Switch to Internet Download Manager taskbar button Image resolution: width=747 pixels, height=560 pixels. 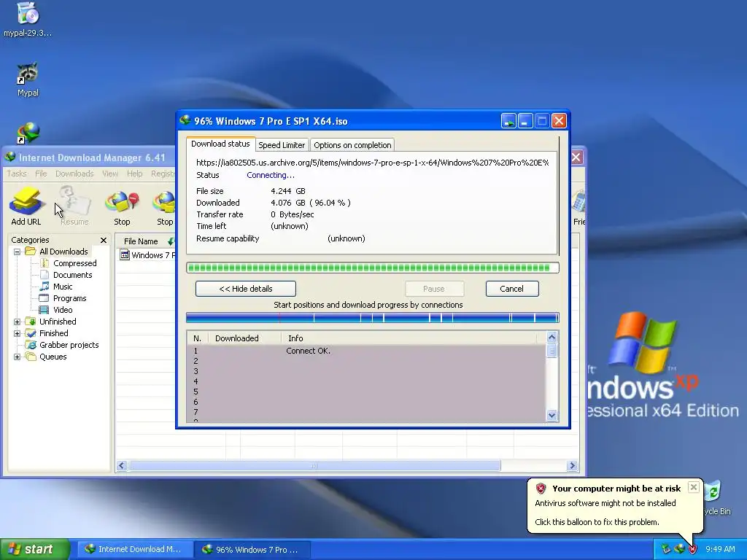click(x=135, y=549)
